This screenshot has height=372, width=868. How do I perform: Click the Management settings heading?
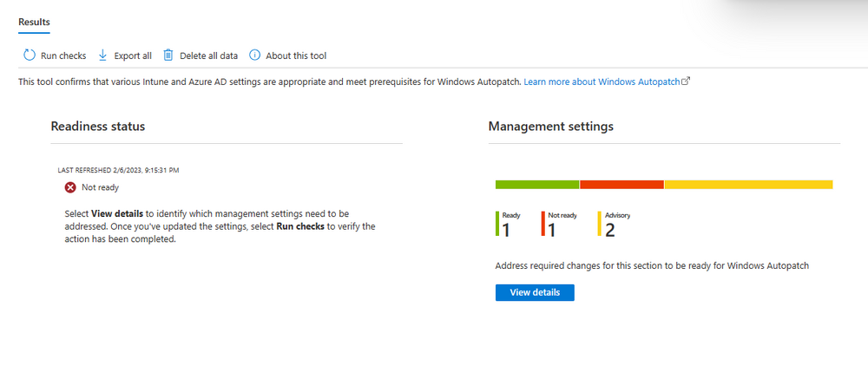click(x=551, y=127)
